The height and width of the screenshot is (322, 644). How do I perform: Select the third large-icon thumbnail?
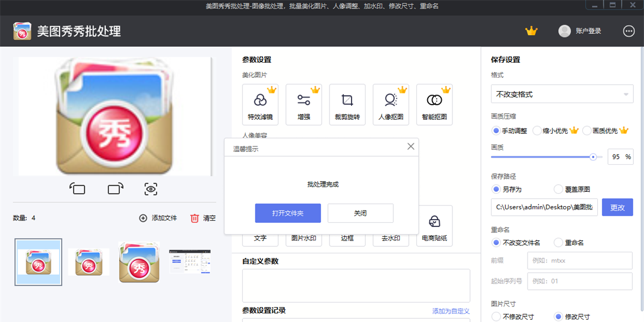click(139, 262)
